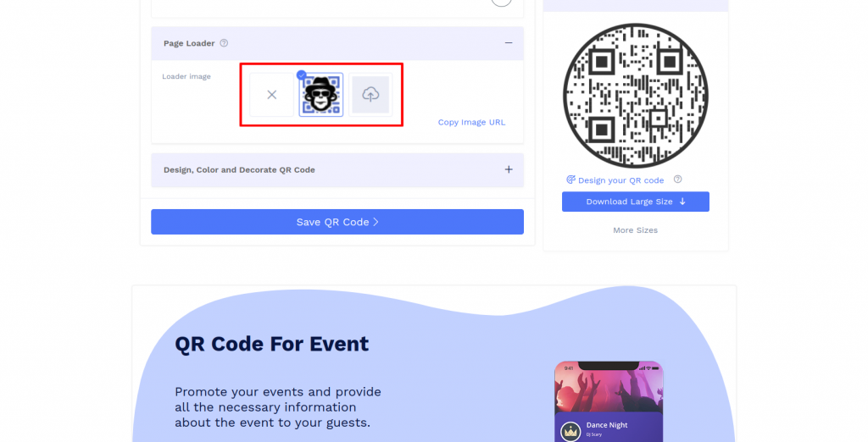The width and height of the screenshot is (868, 442).
Task: Open the Page Loader help question icon
Action: point(224,43)
